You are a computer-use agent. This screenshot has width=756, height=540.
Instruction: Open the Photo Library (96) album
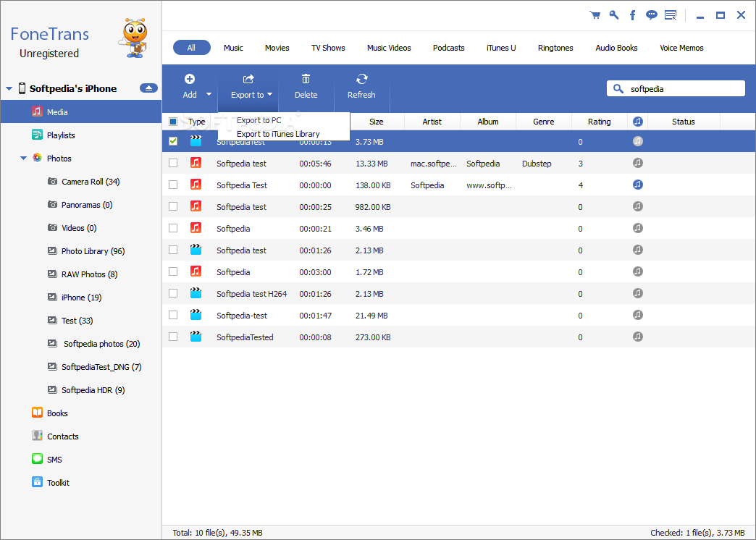point(86,251)
